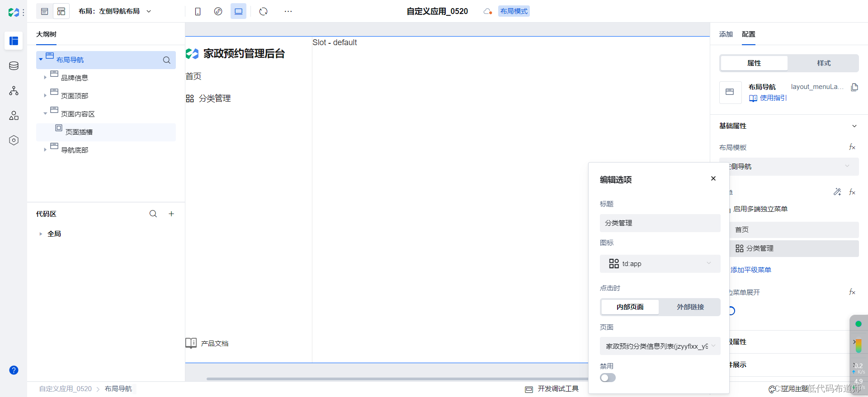Collapse the 布局导航 root node
The image size is (868, 397).
pos(41,60)
